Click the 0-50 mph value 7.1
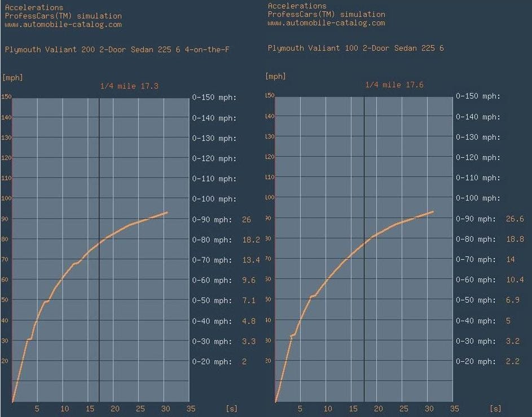The image size is (532, 417). coord(249,301)
